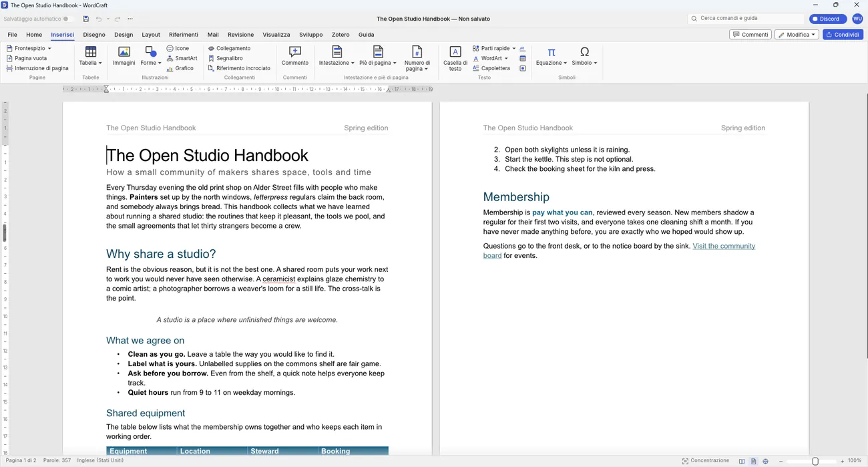Viewport: 868px width, 467px height.
Task: Expand the Equazione dropdown
Action: [x=551, y=56]
